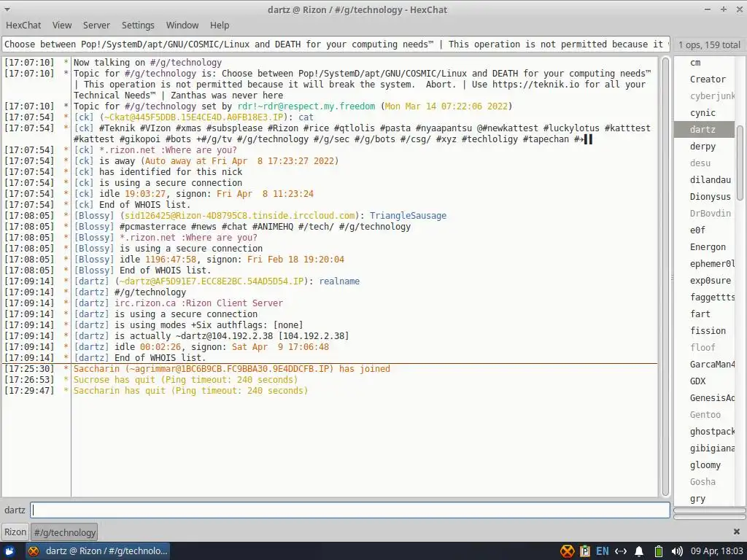Open the Server menu
The height and width of the screenshot is (560, 747).
[x=96, y=26]
